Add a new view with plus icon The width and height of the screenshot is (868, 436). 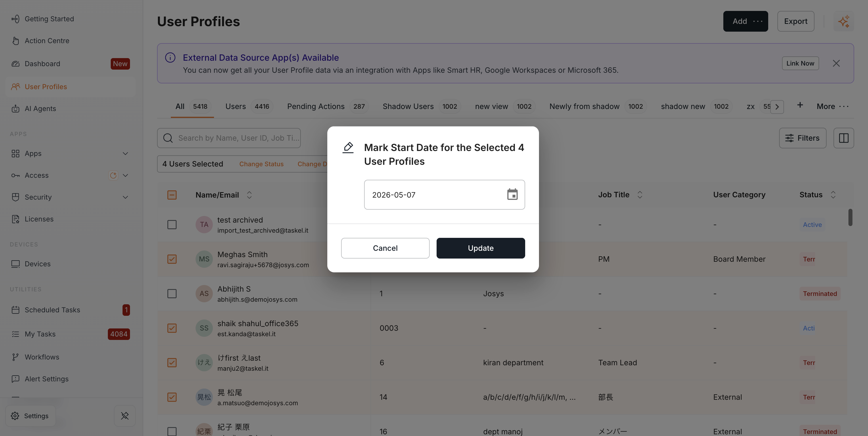click(800, 105)
